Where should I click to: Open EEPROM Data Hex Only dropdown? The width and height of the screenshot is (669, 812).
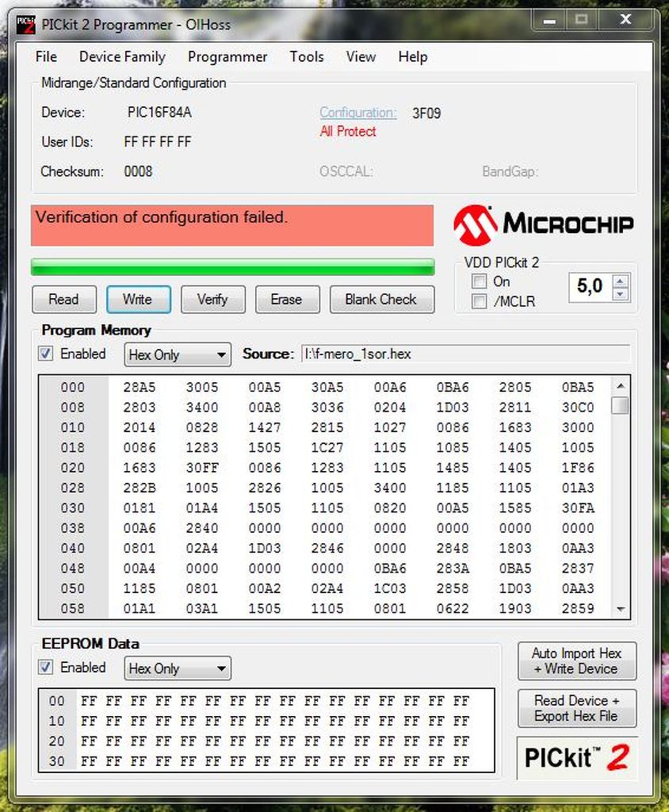178,668
